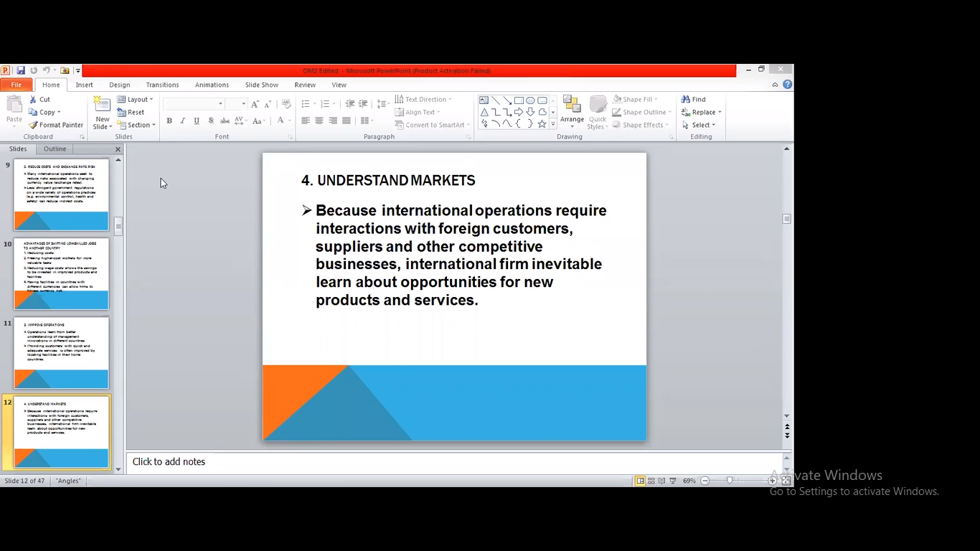The height and width of the screenshot is (551, 980).
Task: Fit slide to current window
Action: point(786,481)
